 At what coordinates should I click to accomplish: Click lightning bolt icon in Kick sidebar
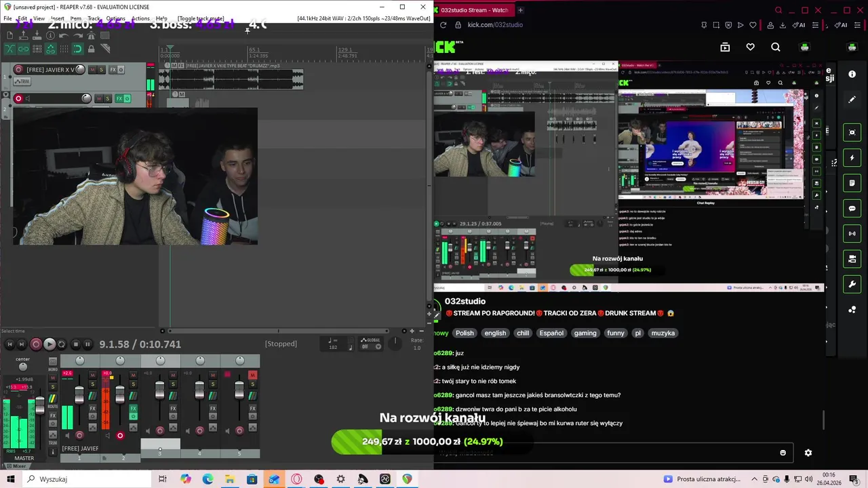852,158
